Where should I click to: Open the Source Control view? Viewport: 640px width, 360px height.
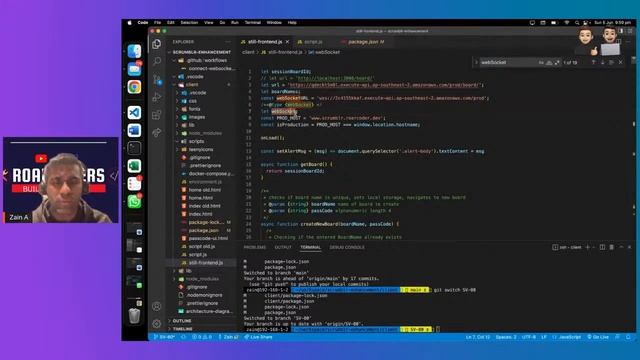(x=157, y=79)
